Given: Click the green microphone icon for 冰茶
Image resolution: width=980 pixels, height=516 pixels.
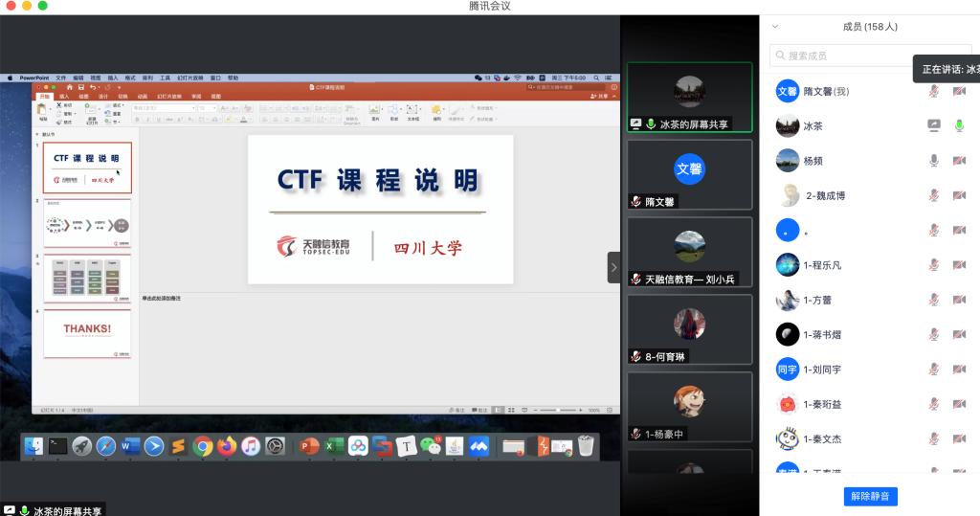Looking at the screenshot, I should (x=959, y=125).
